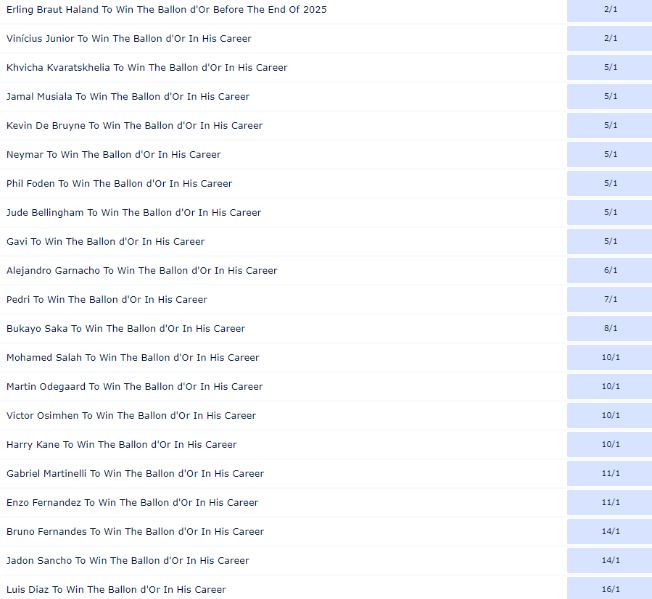This screenshot has width=652, height=599.
Task: Select the Enzo Fernandez market text
Action: click(x=132, y=503)
